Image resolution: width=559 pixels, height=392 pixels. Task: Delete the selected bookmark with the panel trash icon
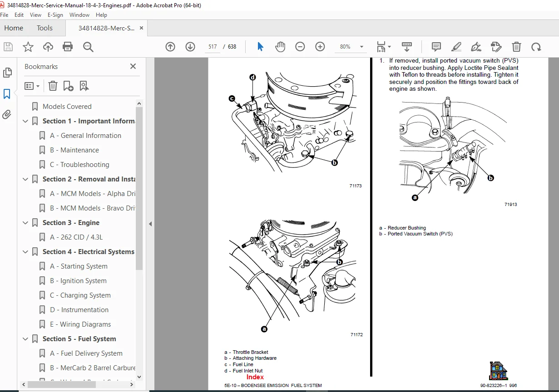(53, 86)
